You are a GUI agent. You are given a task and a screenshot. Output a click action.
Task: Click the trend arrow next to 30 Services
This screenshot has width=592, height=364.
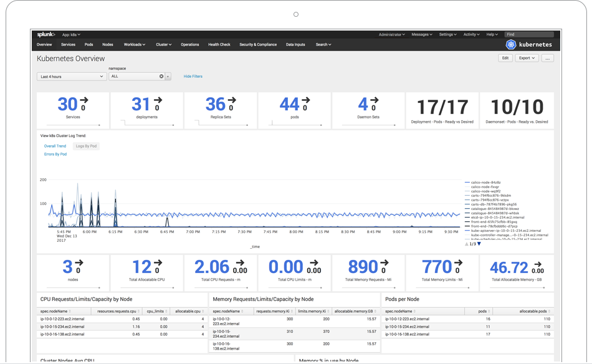point(84,100)
